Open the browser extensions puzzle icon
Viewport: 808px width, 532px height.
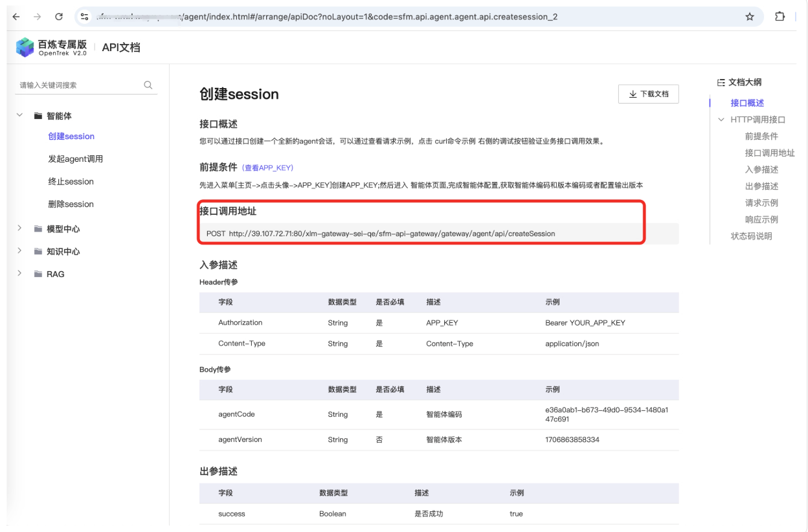pyautogui.click(x=780, y=17)
